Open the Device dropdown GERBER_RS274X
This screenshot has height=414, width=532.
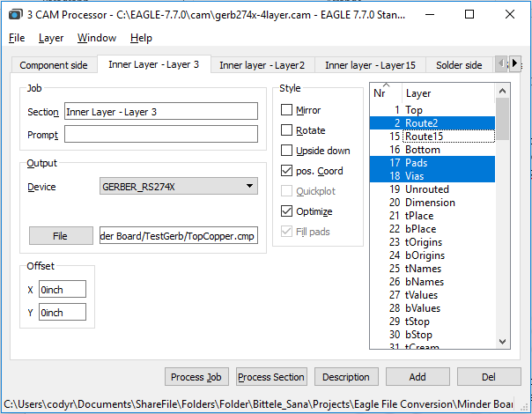[x=178, y=187]
